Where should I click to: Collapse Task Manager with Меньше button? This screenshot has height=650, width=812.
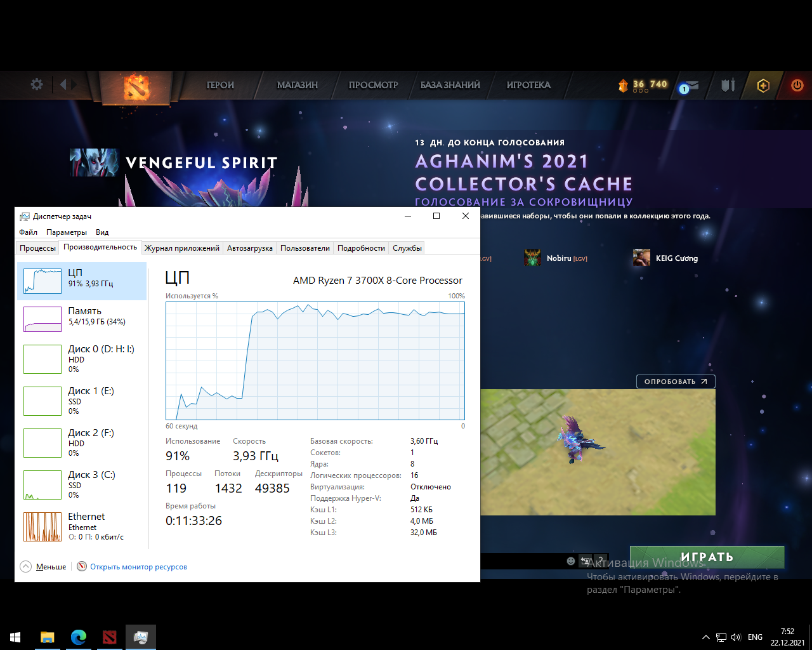tap(43, 566)
